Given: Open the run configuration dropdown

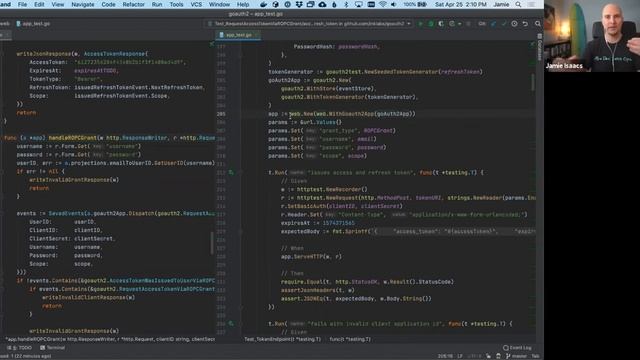Looking at the screenshot, I should (x=309, y=24).
